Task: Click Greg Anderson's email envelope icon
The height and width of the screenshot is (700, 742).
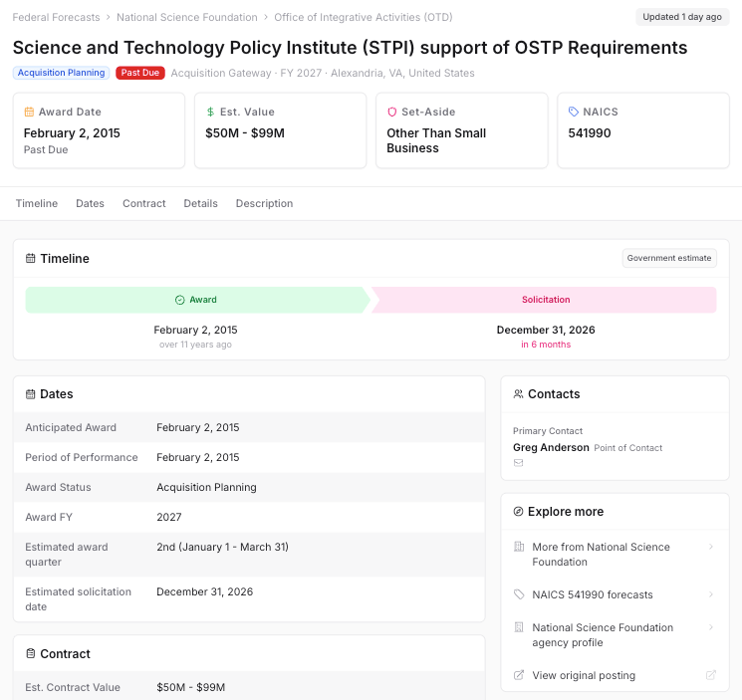Action: [518, 463]
